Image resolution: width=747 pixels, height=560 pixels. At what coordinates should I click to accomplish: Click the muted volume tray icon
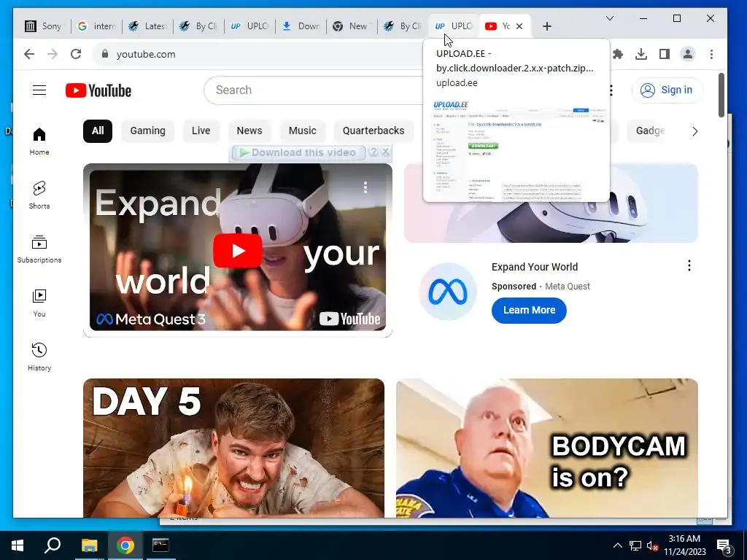[x=651, y=545]
